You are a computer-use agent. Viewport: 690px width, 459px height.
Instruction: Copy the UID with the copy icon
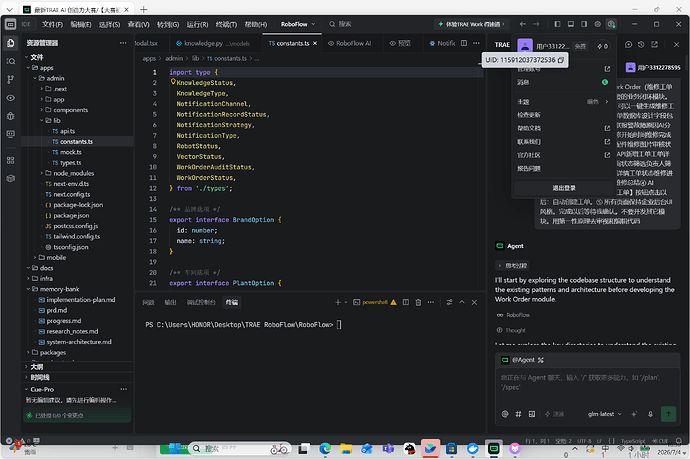[561, 60]
